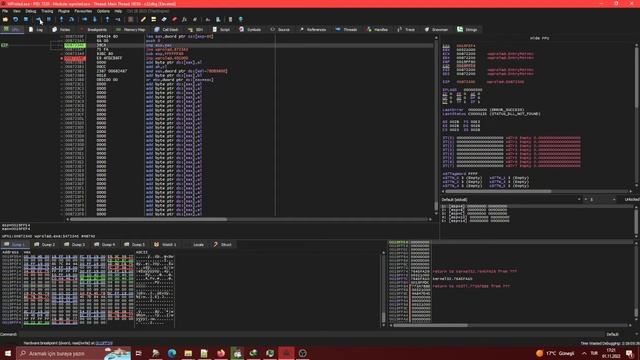Open the Patches dialog pencil icon

point(143,19)
